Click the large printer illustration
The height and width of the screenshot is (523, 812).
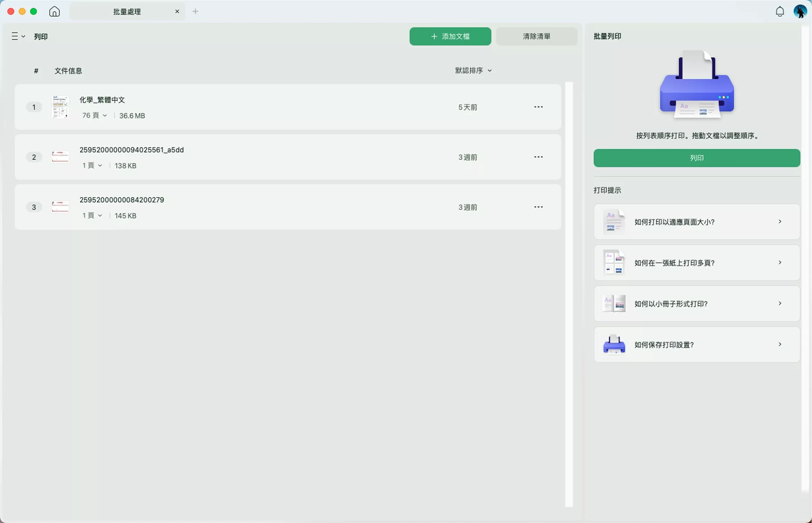click(x=697, y=84)
